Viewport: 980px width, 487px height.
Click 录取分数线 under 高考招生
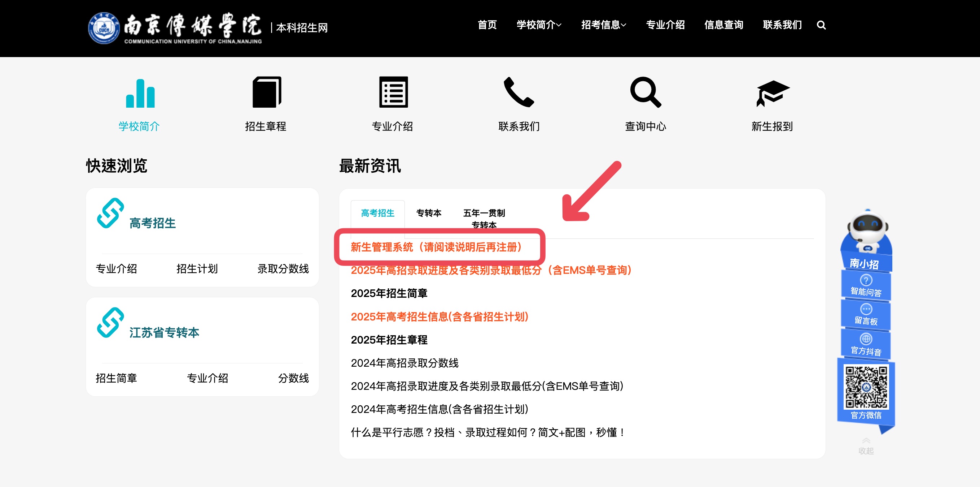[x=283, y=269]
